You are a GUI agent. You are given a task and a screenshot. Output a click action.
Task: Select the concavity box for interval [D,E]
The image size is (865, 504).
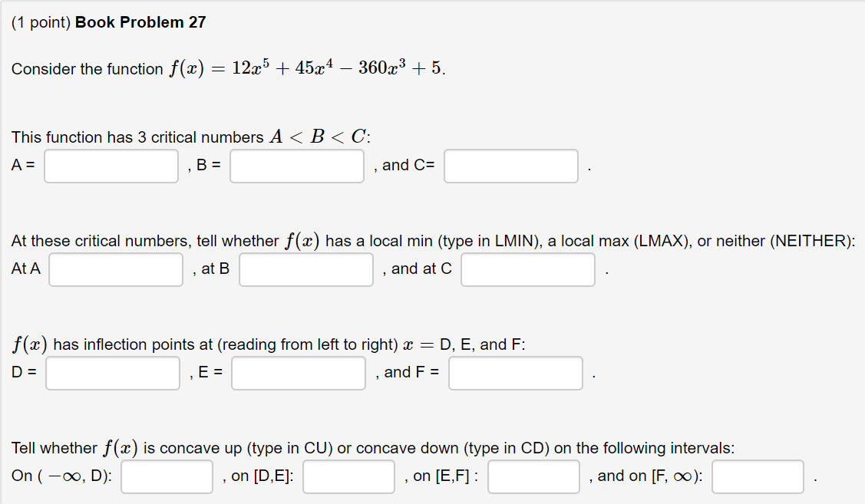tap(348, 476)
